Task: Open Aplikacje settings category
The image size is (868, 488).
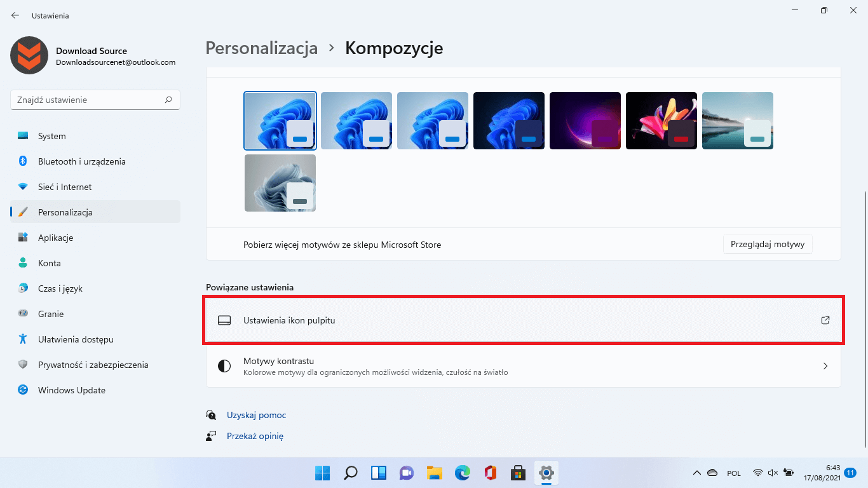Action: [95, 238]
